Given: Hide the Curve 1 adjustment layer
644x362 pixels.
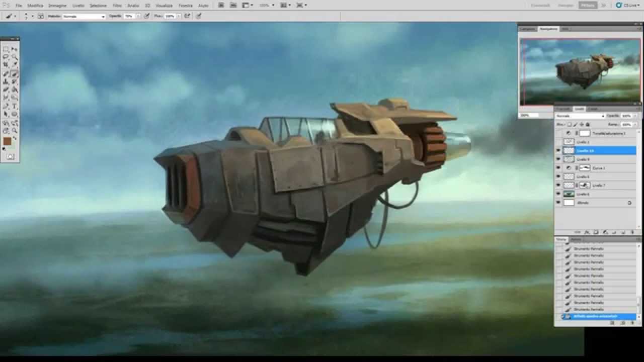Looking at the screenshot, I should pyautogui.click(x=558, y=167).
